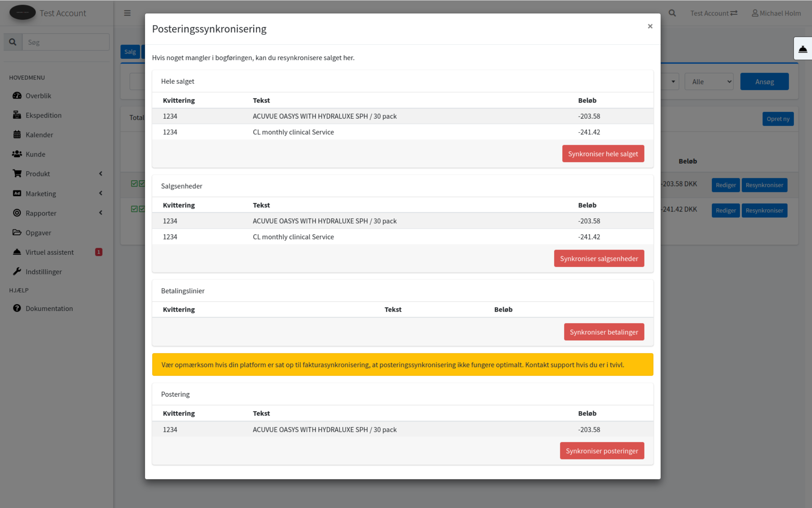
Task: Open the floating virtual assistant bell icon
Action: [803, 49]
